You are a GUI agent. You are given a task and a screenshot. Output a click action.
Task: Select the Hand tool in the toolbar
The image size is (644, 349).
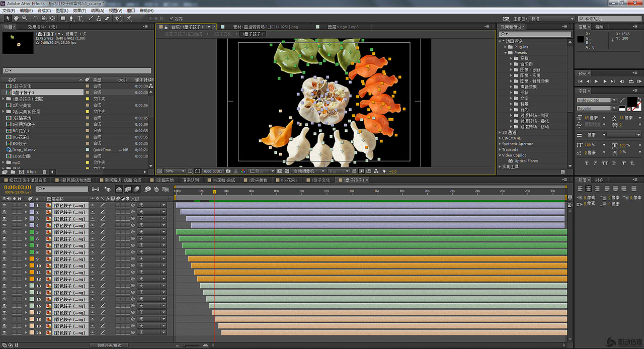click(16, 19)
